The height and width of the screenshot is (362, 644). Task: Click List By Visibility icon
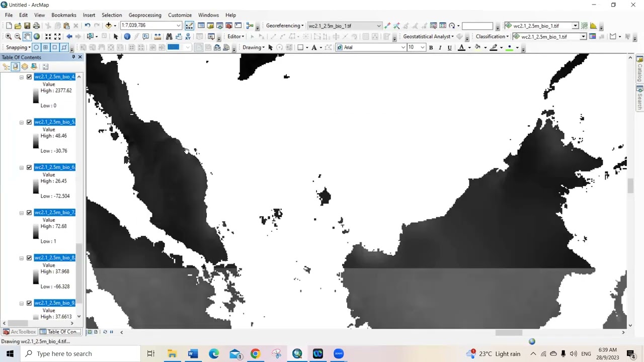point(25,67)
